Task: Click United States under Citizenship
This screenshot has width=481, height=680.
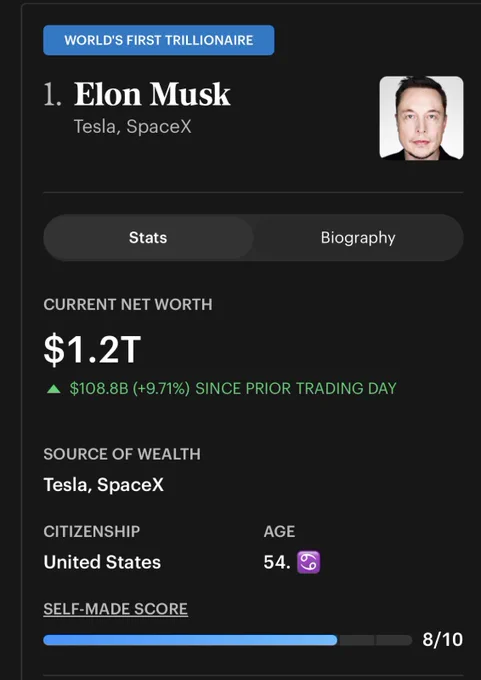Action: [x=102, y=562]
